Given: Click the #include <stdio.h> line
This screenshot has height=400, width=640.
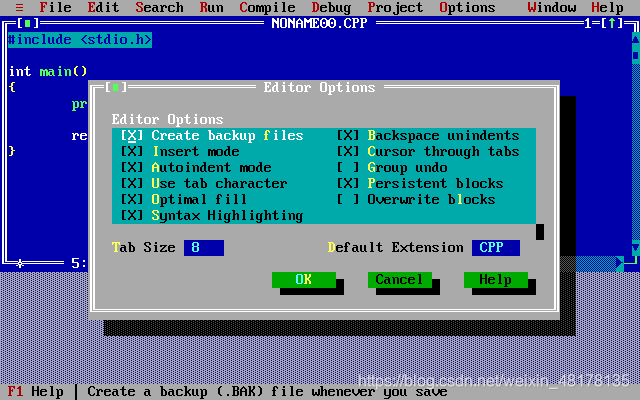Looking at the screenshot, I should point(80,40).
